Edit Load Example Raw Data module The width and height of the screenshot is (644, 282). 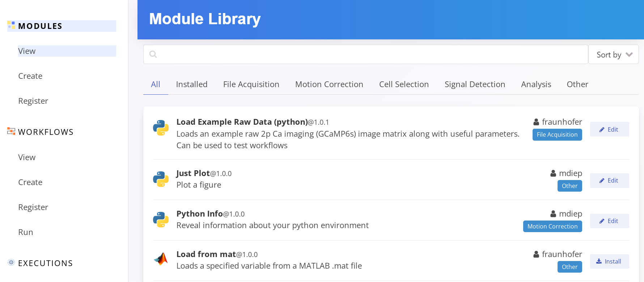point(609,129)
